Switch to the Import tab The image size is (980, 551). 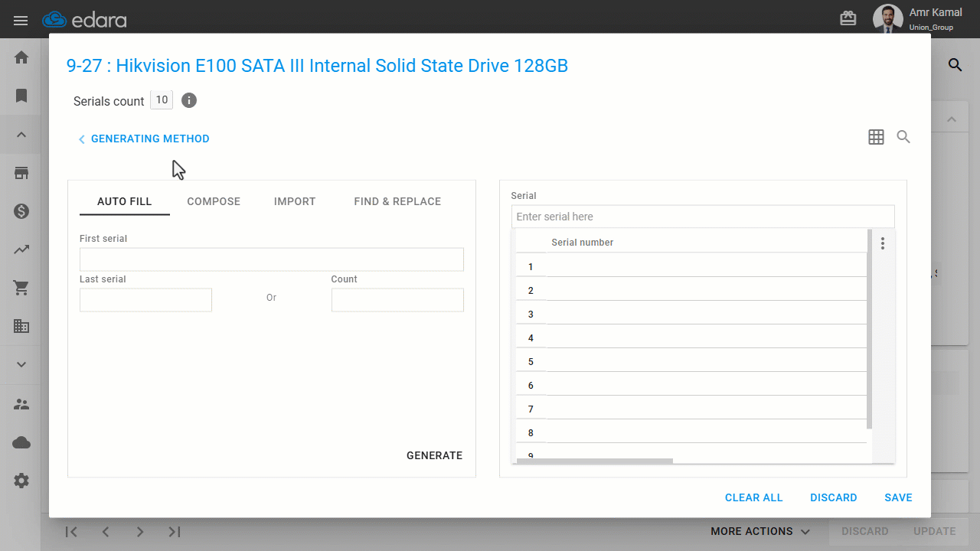295,201
